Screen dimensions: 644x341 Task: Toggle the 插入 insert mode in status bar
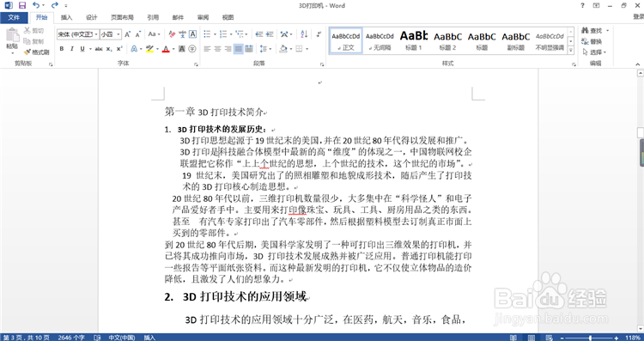pyautogui.click(x=149, y=338)
